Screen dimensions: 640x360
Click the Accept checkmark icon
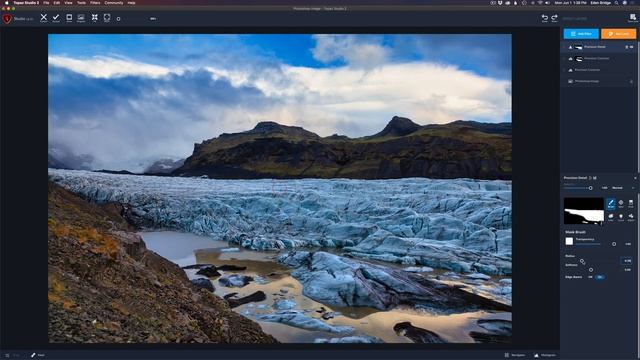pos(56,18)
